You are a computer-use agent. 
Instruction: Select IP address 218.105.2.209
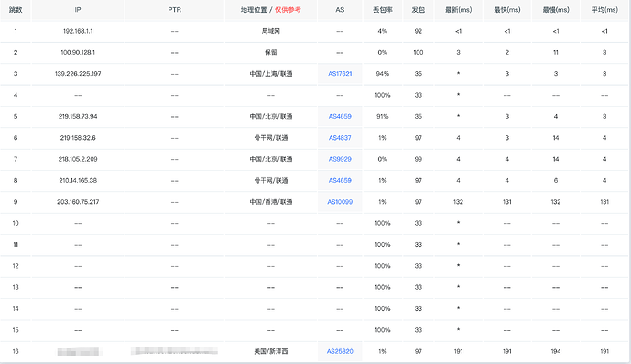pos(78,159)
